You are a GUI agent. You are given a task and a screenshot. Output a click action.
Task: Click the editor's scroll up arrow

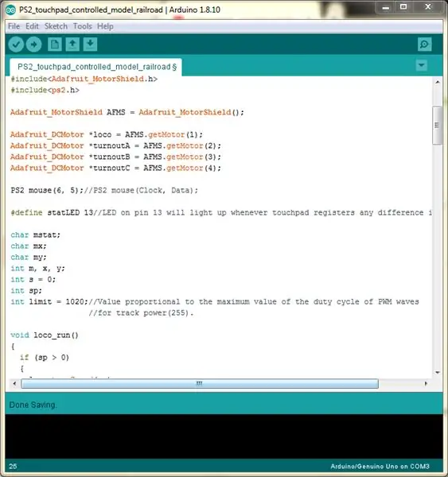[438, 82]
